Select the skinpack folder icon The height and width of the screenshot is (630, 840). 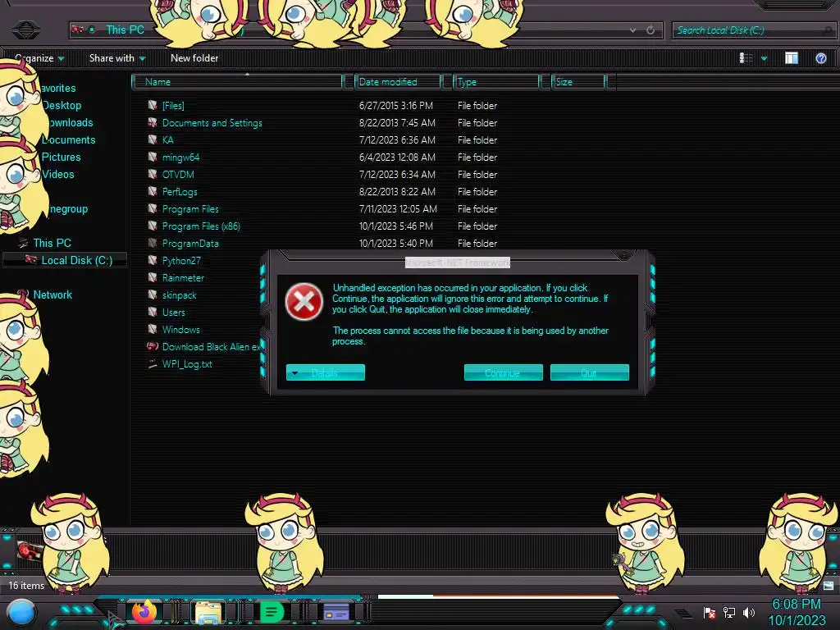[x=153, y=294]
